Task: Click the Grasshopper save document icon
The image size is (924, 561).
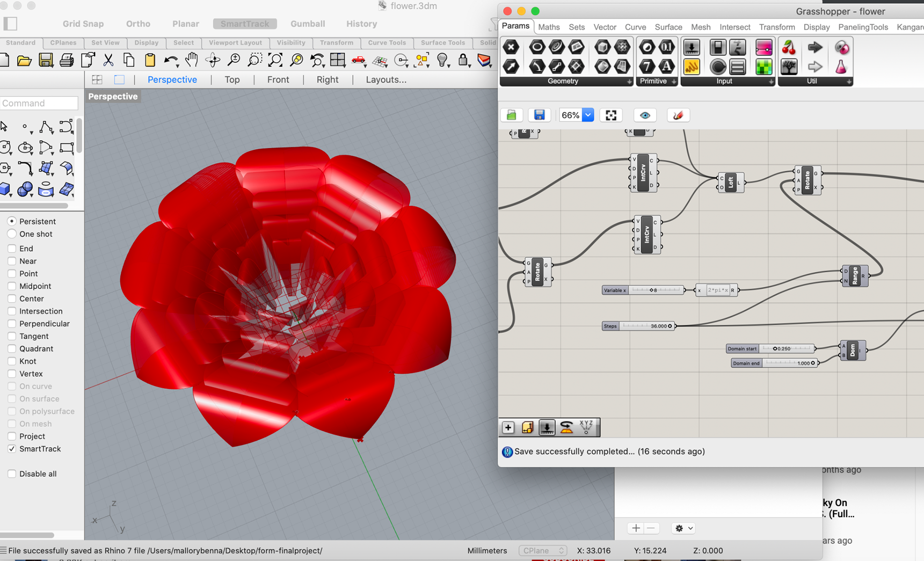Action: tap(539, 115)
